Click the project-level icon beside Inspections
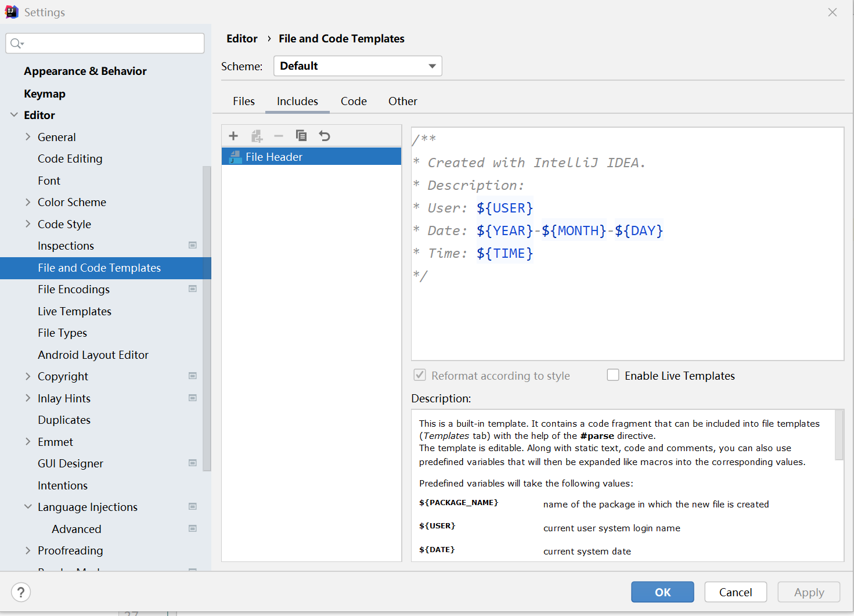Screen dimensions: 854x616 tap(193, 246)
